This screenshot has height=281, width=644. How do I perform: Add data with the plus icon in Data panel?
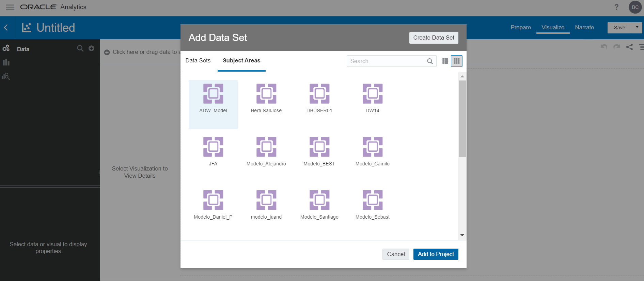(x=91, y=48)
